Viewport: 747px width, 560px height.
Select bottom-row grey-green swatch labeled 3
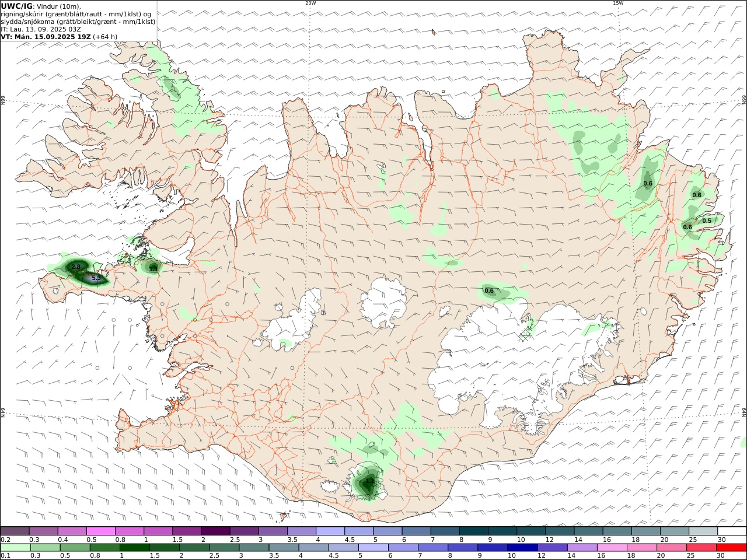[x=254, y=548]
